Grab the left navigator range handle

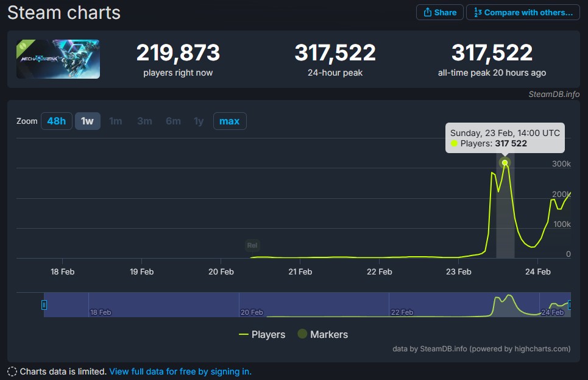click(44, 304)
